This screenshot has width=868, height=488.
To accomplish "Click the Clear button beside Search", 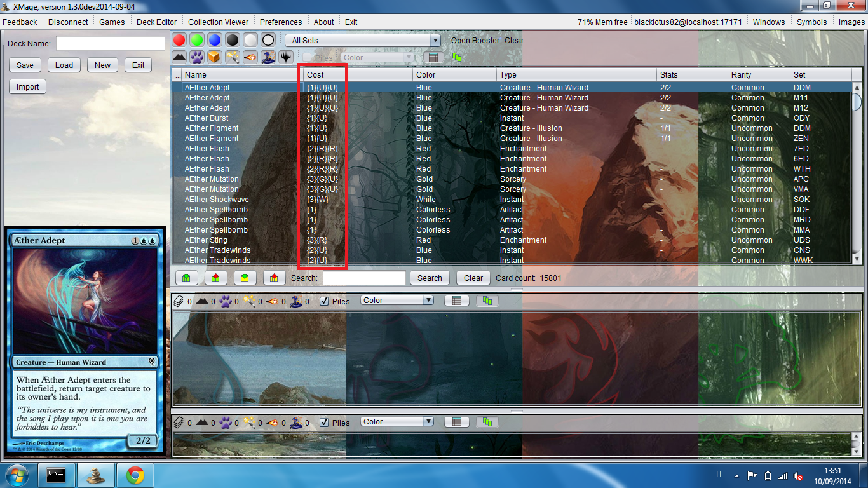I will click(x=473, y=278).
